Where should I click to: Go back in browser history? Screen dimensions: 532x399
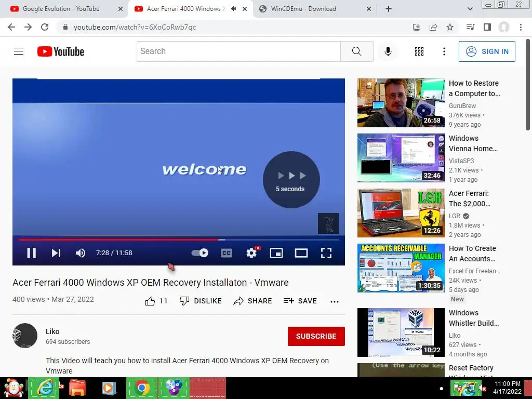11,27
